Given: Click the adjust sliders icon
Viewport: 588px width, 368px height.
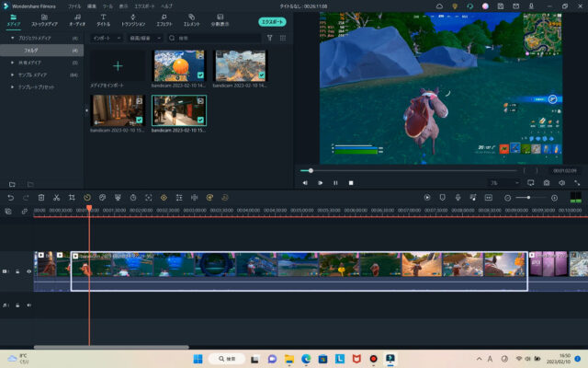Looking at the screenshot, I should click(x=179, y=198).
